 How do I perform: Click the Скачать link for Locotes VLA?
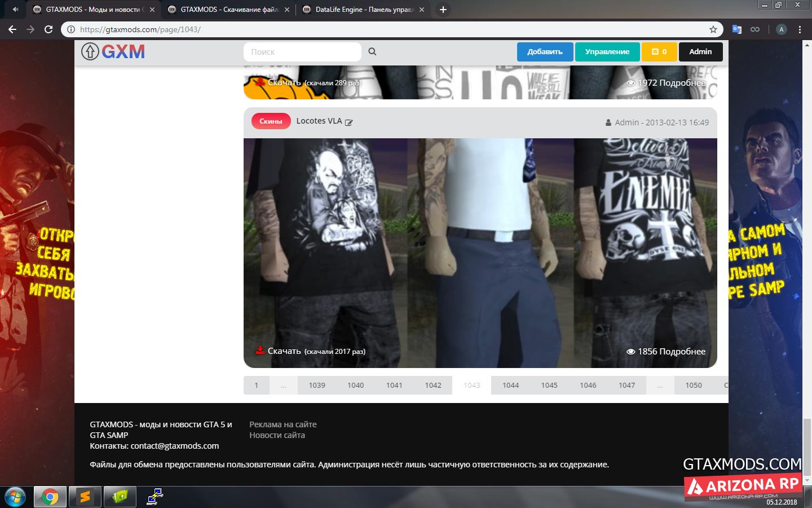[x=284, y=351]
